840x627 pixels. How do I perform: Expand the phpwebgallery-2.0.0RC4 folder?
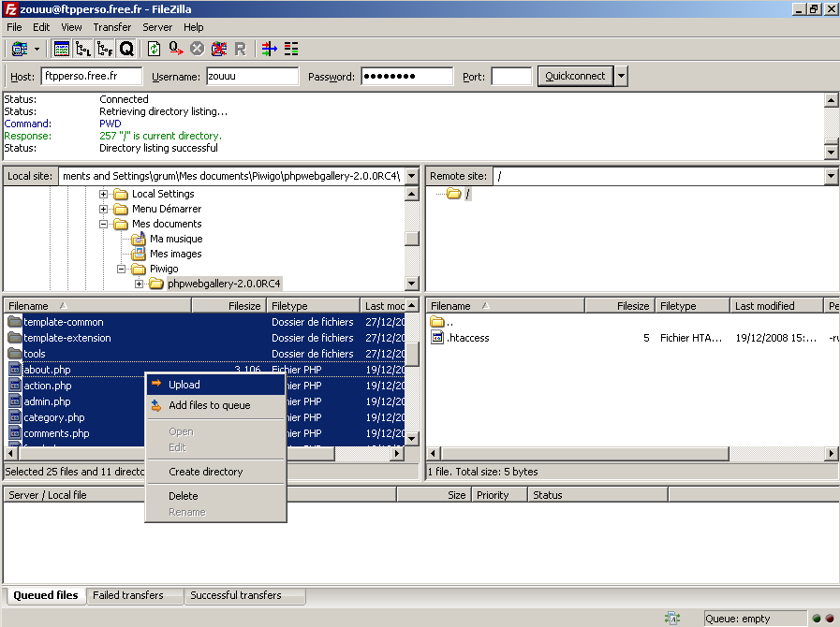coord(139,284)
